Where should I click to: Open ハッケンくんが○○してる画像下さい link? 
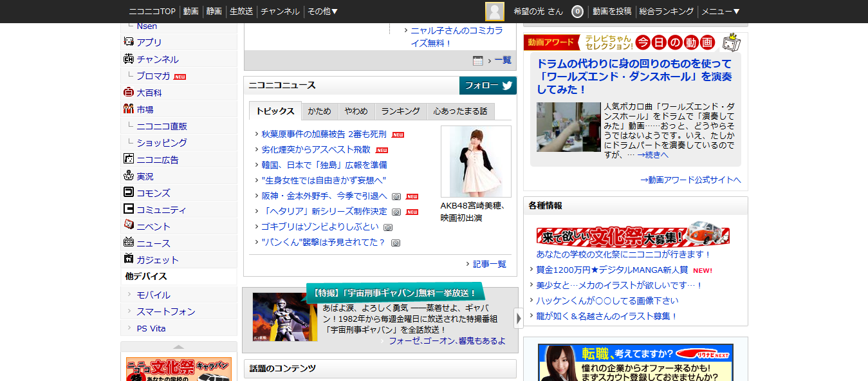point(607,301)
